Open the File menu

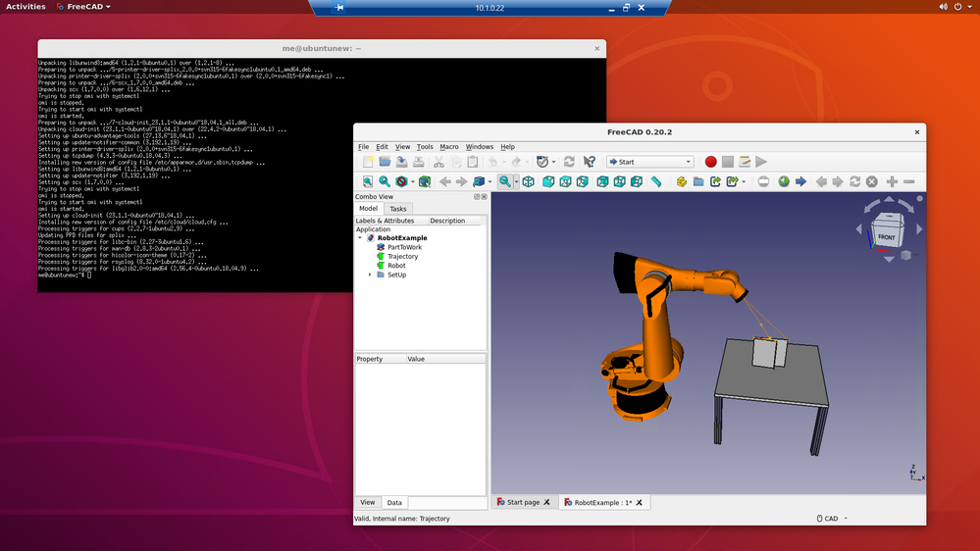coord(363,147)
